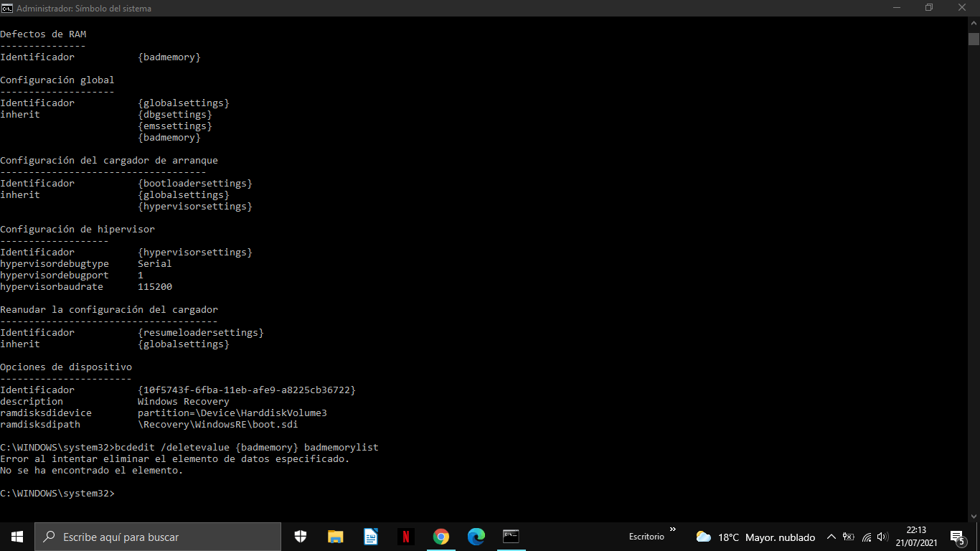
Task: Click the 'Serial' value
Action: tap(155, 263)
